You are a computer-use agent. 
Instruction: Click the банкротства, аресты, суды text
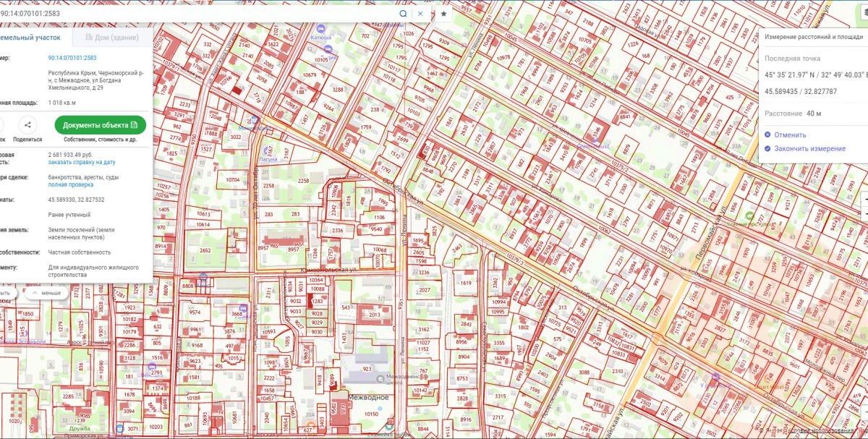83,177
